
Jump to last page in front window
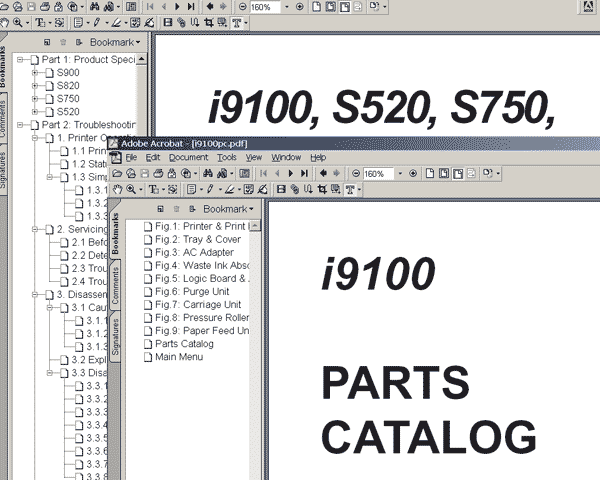[x=304, y=174]
